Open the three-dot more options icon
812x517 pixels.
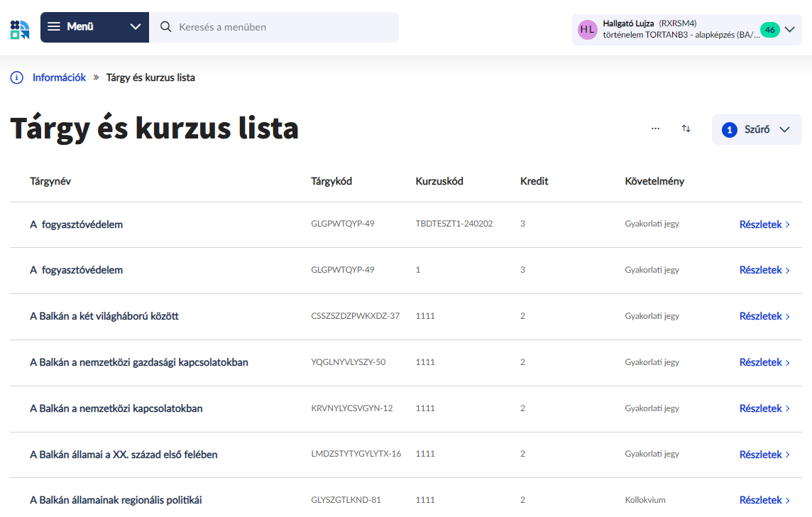[655, 129]
